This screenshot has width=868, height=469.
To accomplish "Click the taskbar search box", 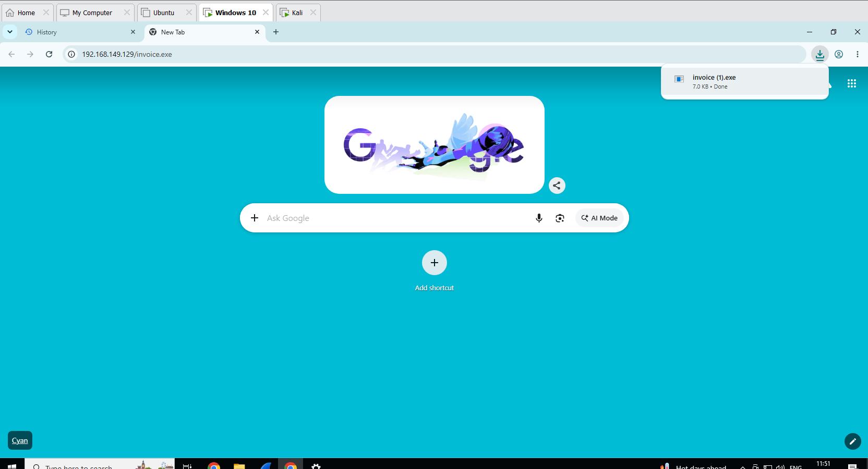I will pyautogui.click(x=99, y=465).
